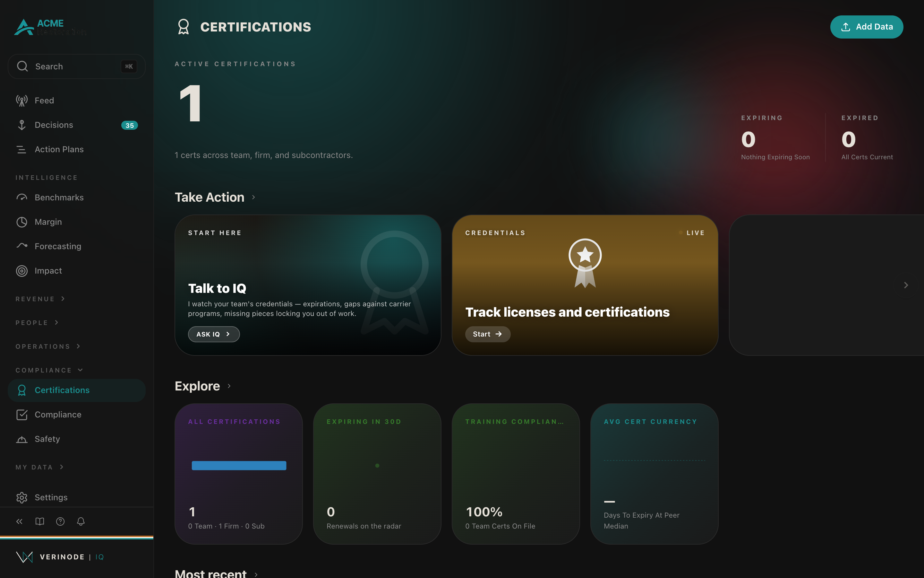
Task: Open Impact page link
Action: click(x=76, y=271)
